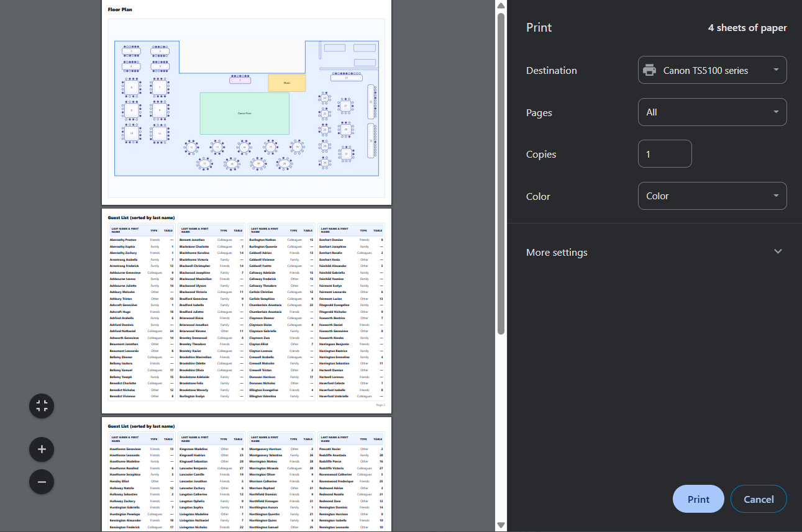The image size is (802, 532).
Task: Click 'Bennett Jonathan' in guest list
Action: (192, 240)
